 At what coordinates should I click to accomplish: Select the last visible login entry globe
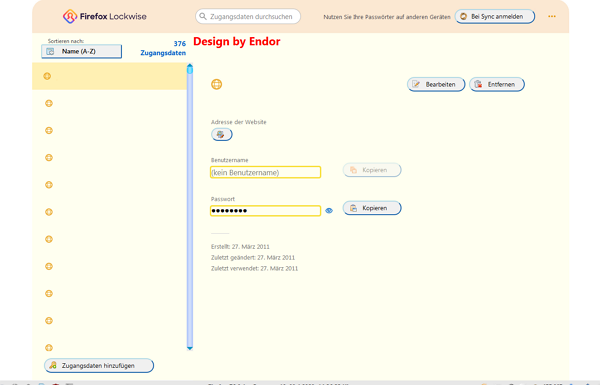(49, 347)
